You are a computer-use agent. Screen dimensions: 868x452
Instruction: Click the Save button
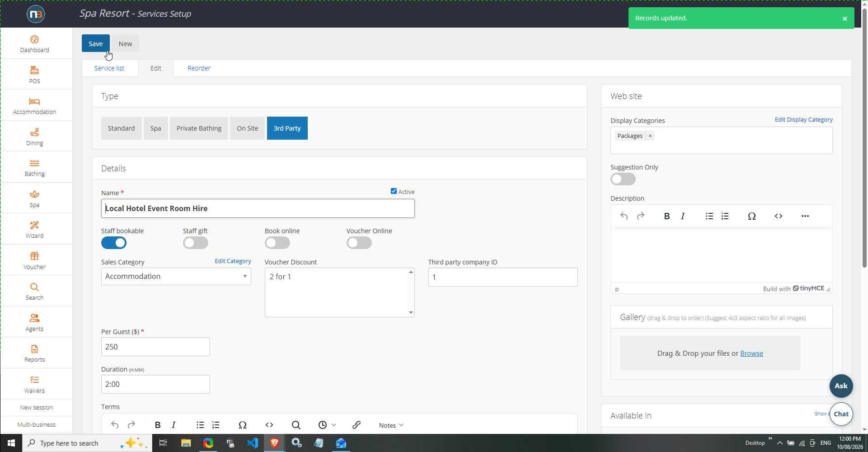tap(96, 43)
